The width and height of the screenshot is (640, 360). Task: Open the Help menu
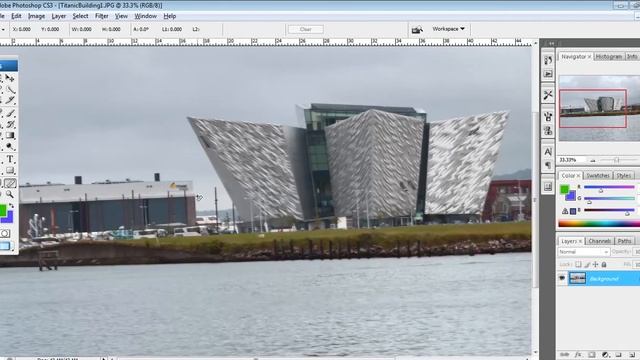tap(170, 16)
